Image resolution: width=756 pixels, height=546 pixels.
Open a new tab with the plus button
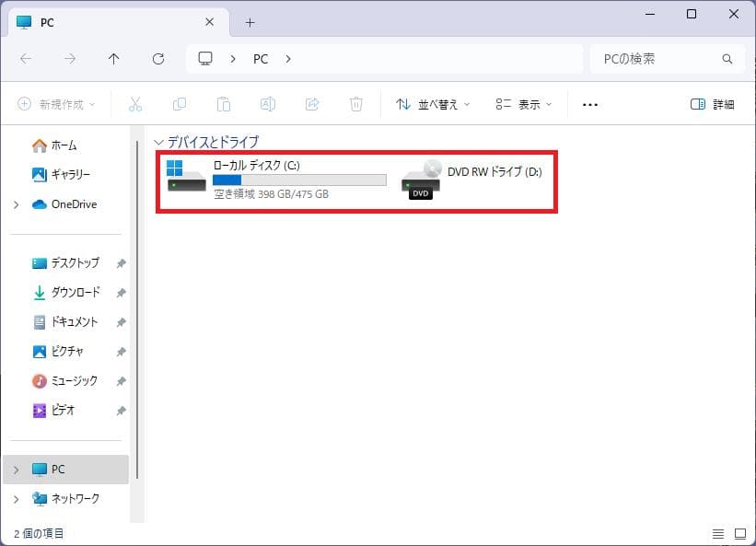click(250, 21)
